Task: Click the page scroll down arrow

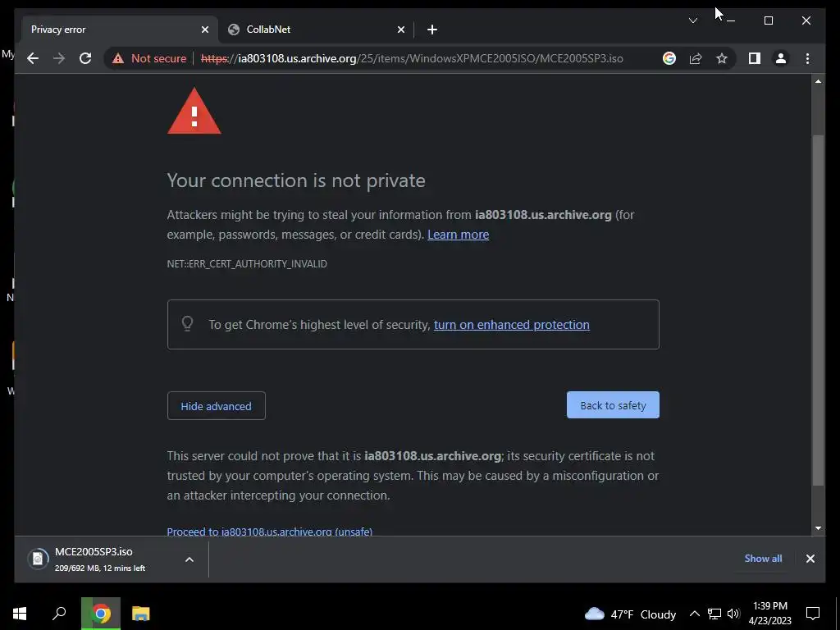Action: pyautogui.click(x=818, y=528)
